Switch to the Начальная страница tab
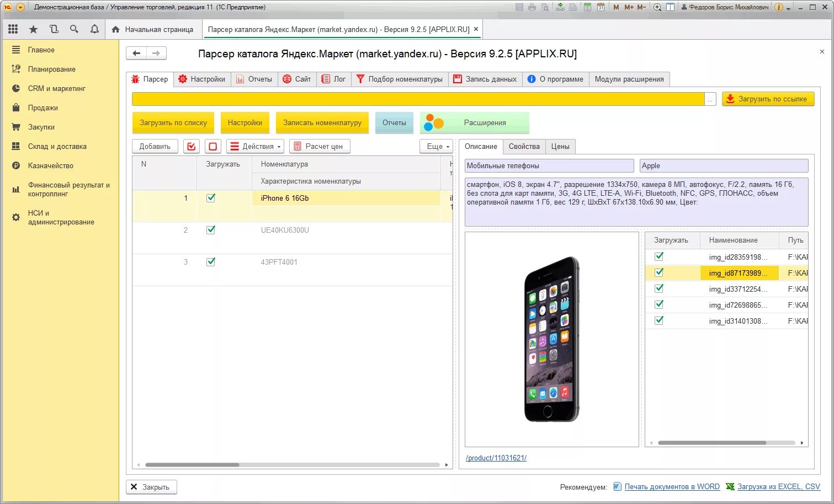 153,29
